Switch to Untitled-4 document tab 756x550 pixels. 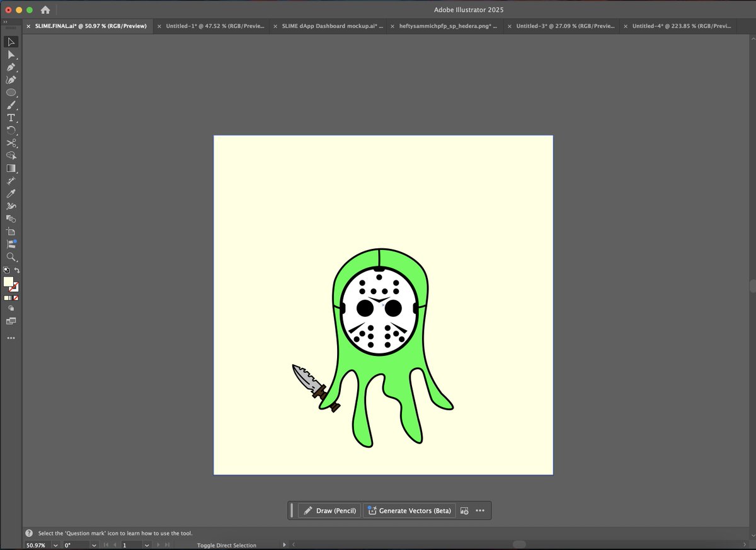pyautogui.click(x=682, y=26)
